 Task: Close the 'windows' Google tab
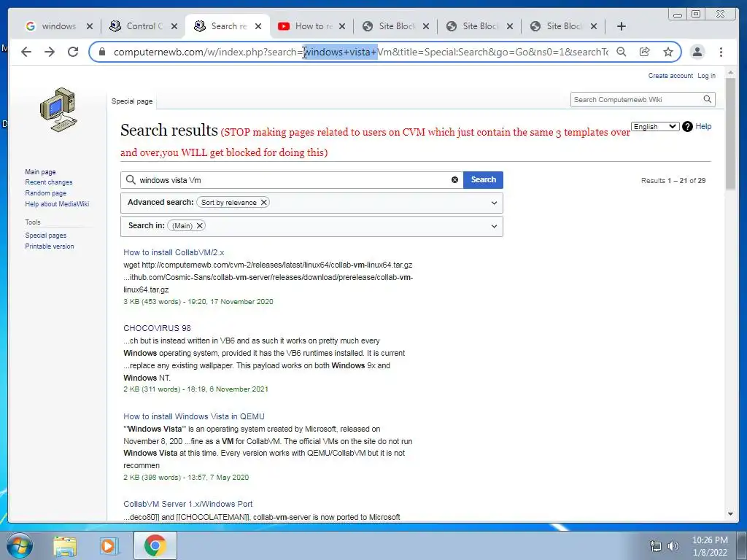[x=89, y=26]
